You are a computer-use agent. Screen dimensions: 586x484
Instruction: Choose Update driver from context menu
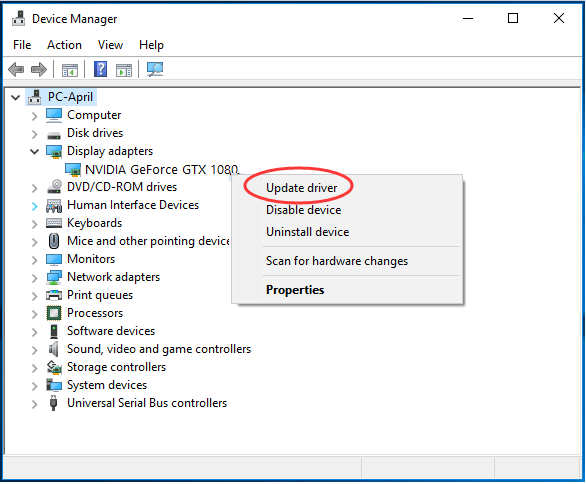pos(302,188)
